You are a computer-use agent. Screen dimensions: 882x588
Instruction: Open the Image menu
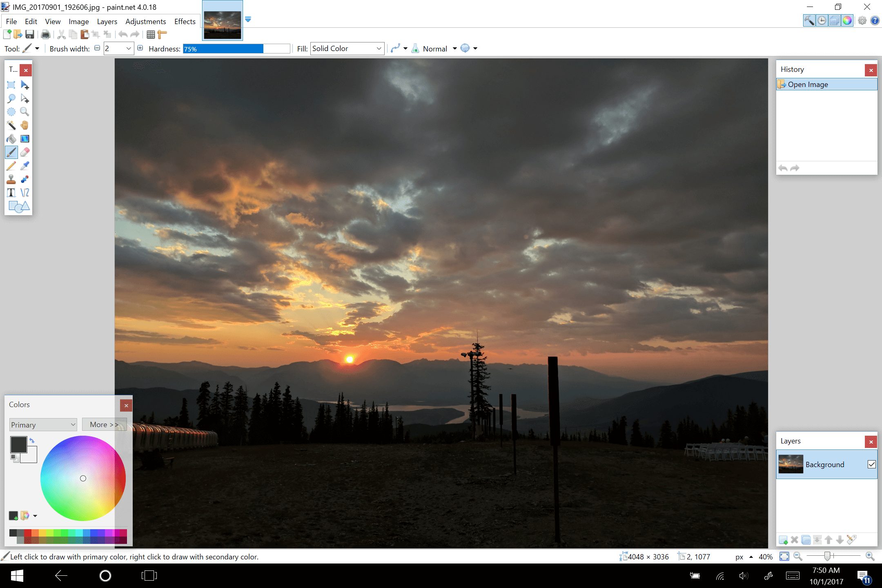79,21
